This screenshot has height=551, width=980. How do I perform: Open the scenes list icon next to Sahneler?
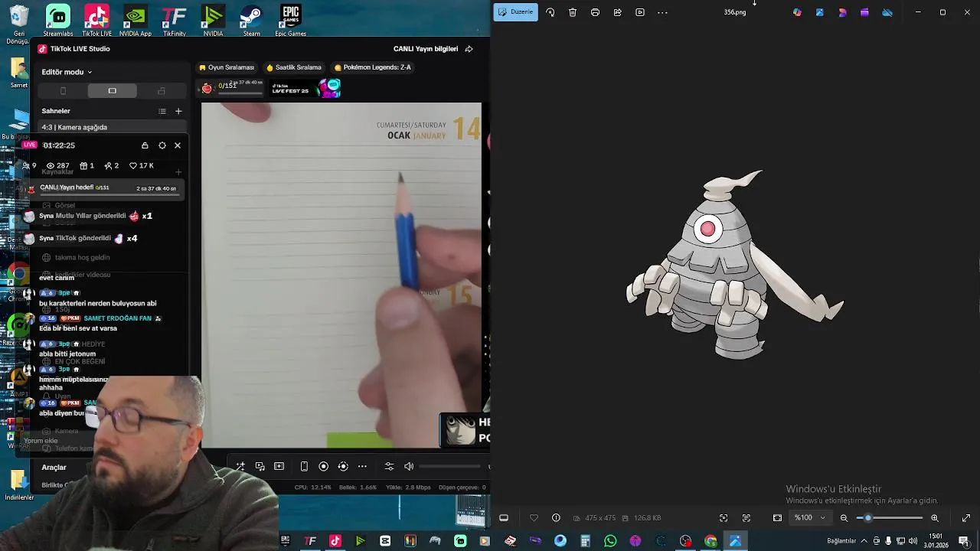162,111
